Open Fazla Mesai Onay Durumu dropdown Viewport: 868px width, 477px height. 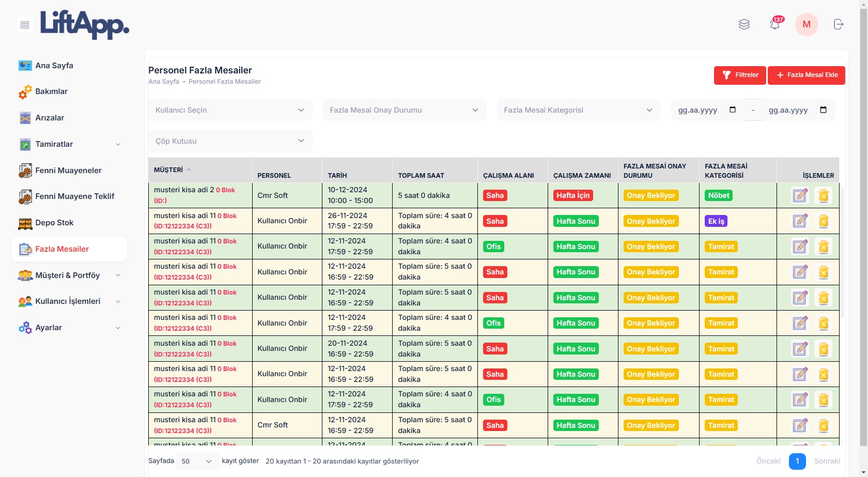[x=404, y=110]
